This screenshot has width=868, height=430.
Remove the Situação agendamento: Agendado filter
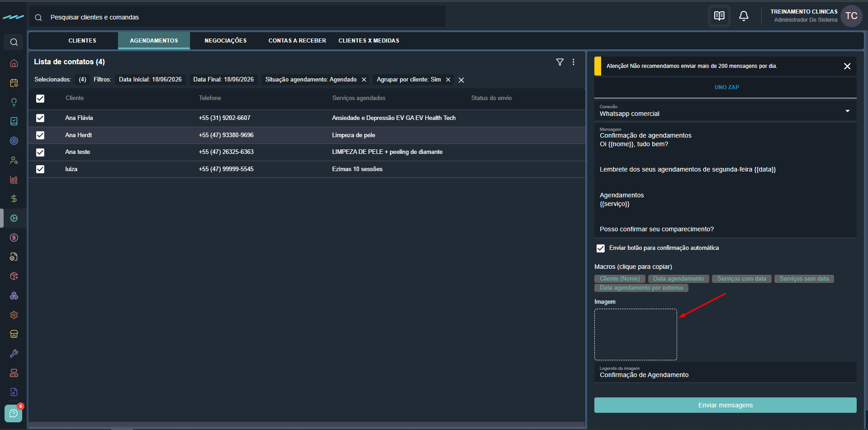pyautogui.click(x=364, y=80)
